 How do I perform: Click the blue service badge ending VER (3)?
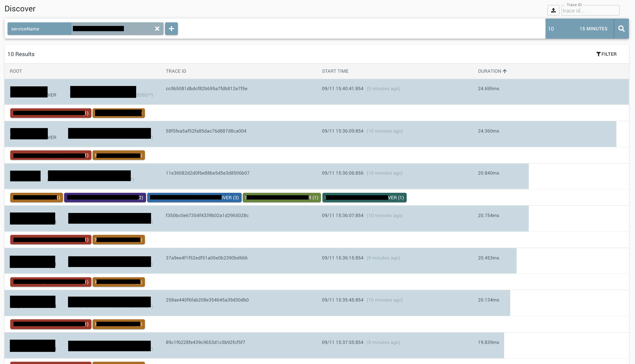194,198
